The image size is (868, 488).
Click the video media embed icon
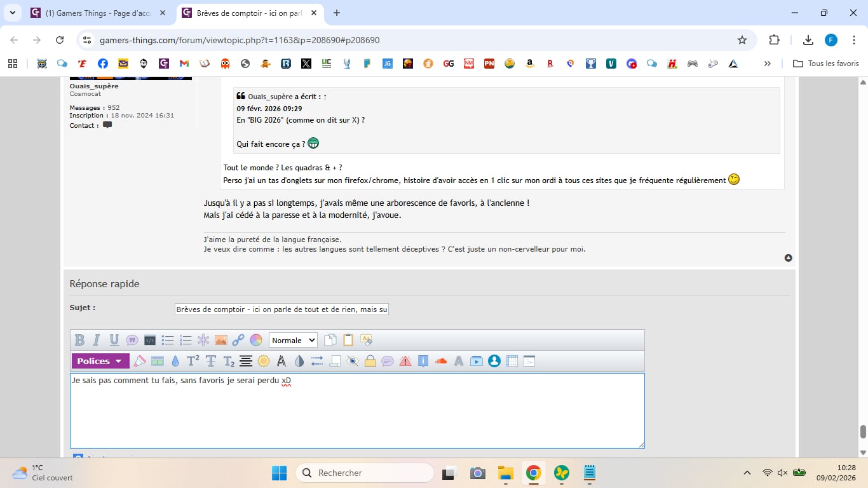pyautogui.click(x=477, y=361)
